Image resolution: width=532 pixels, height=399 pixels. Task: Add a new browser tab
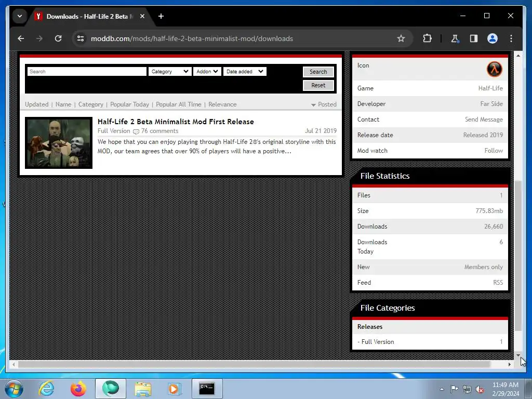coord(161,16)
